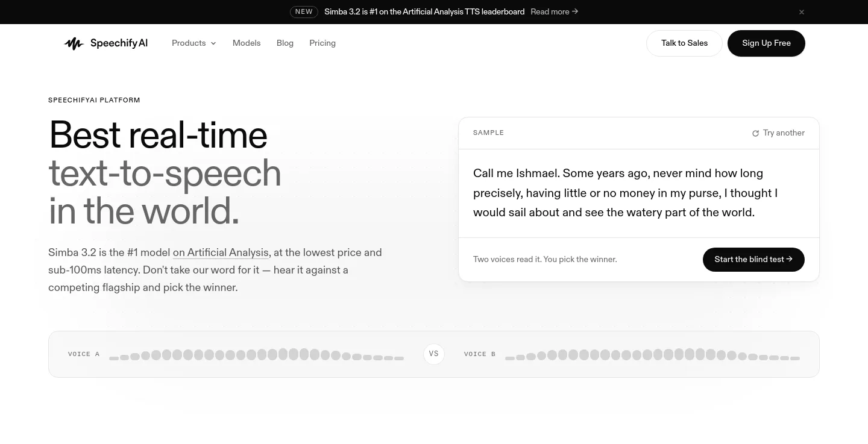The width and height of the screenshot is (868, 444).
Task: Click the 'Call me Ishmael' sample text
Action: click(x=625, y=193)
